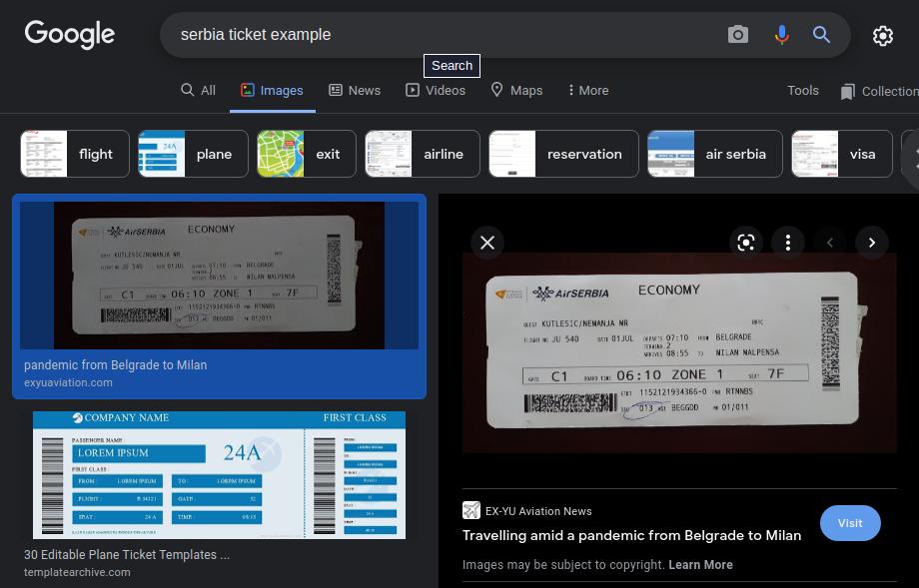Viewport: 919px width, 588px height.
Task: Click the EX-YU Aviation News source name
Action: click(538, 511)
